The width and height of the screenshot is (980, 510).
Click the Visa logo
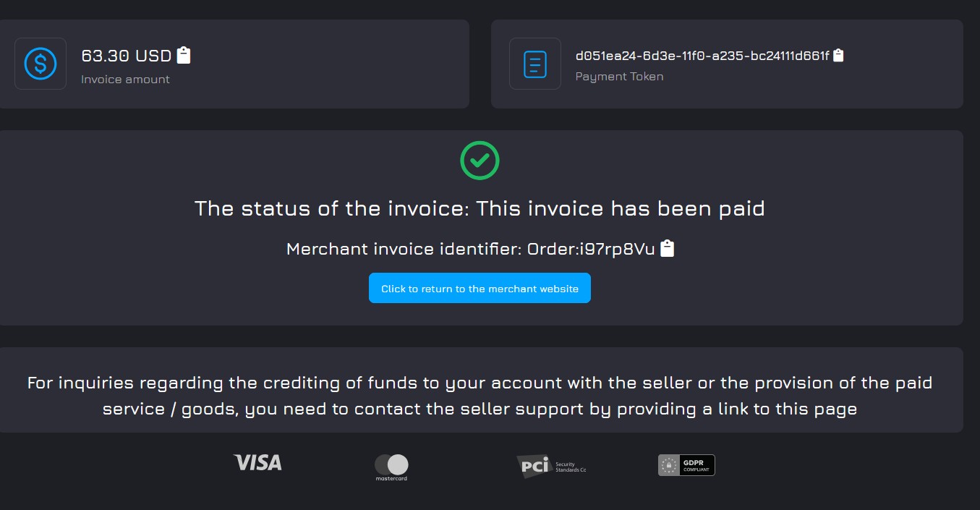click(257, 463)
